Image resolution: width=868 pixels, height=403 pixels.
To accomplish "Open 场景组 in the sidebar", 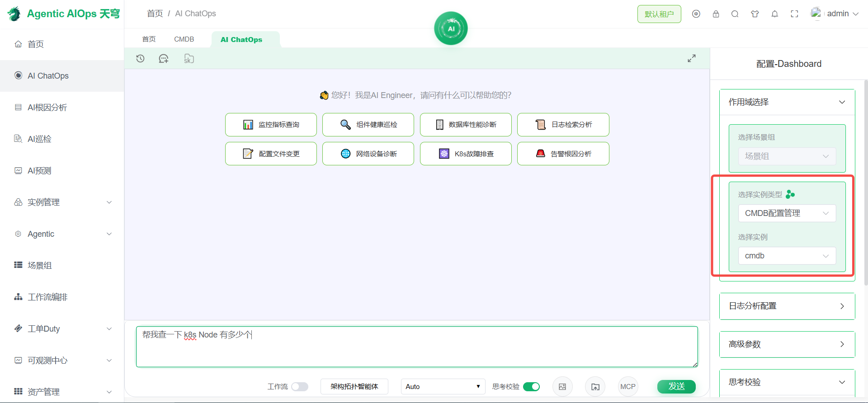I will click(x=62, y=266).
